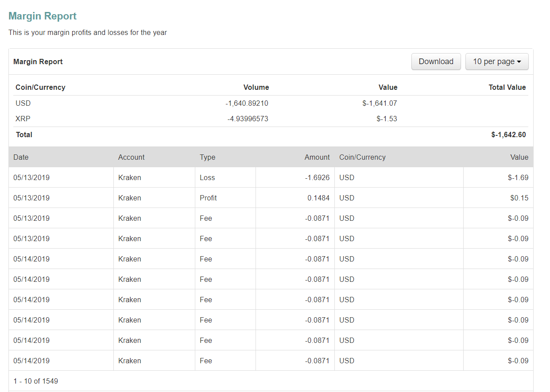Select the USD row in summary
The image size is (550, 392).
(23, 103)
